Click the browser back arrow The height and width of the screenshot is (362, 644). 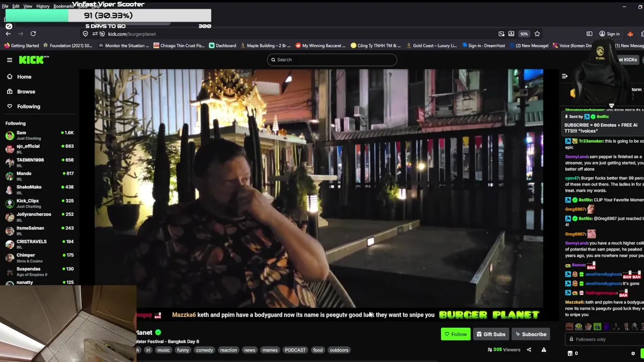[x=8, y=34]
